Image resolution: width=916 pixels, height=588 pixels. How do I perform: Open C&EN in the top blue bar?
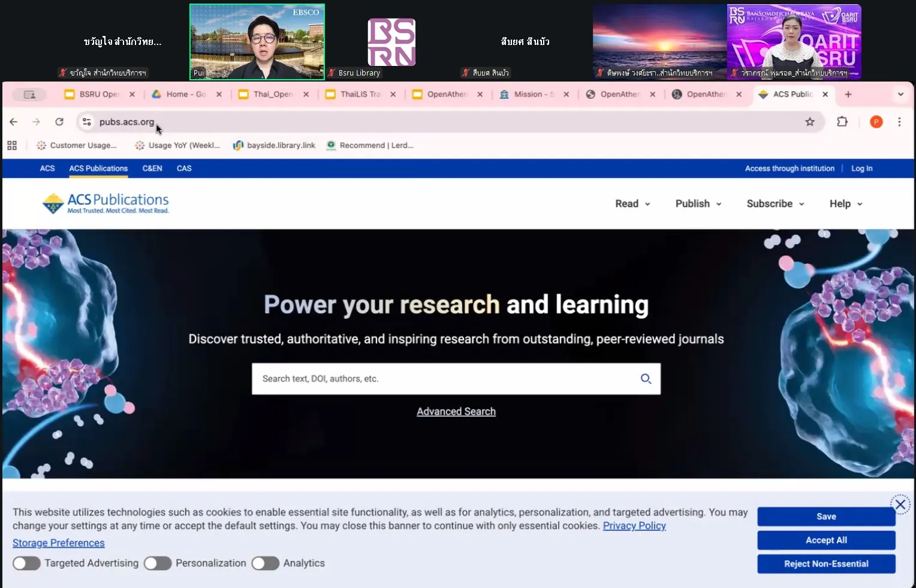pos(152,168)
